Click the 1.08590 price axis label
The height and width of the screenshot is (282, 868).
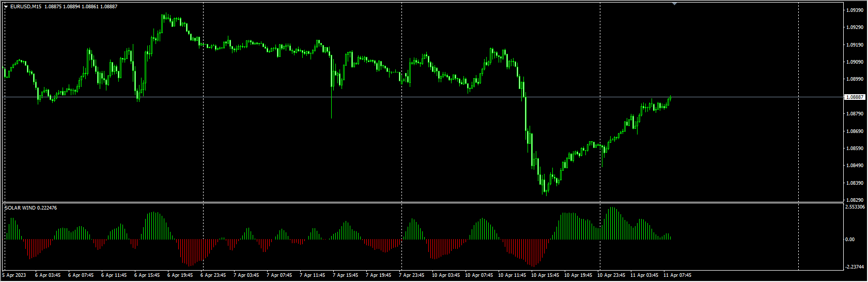pos(855,149)
